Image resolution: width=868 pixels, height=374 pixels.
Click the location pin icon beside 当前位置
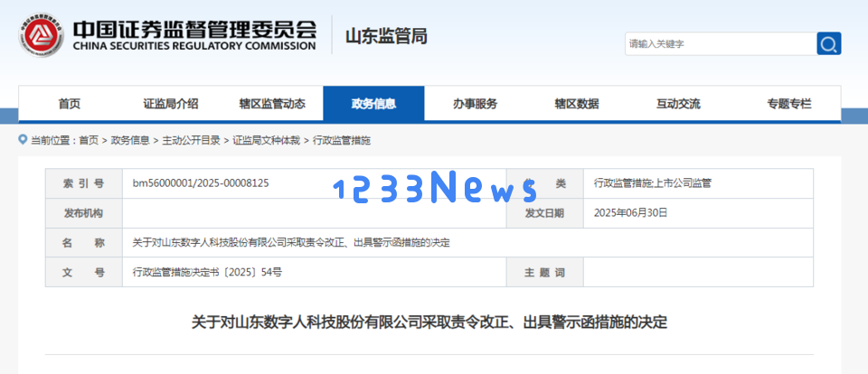coord(23,139)
